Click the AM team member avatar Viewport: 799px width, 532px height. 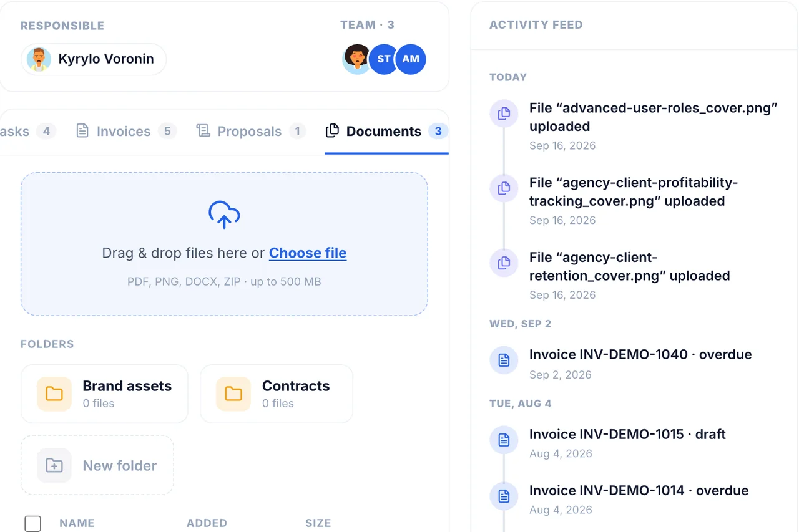click(x=411, y=59)
